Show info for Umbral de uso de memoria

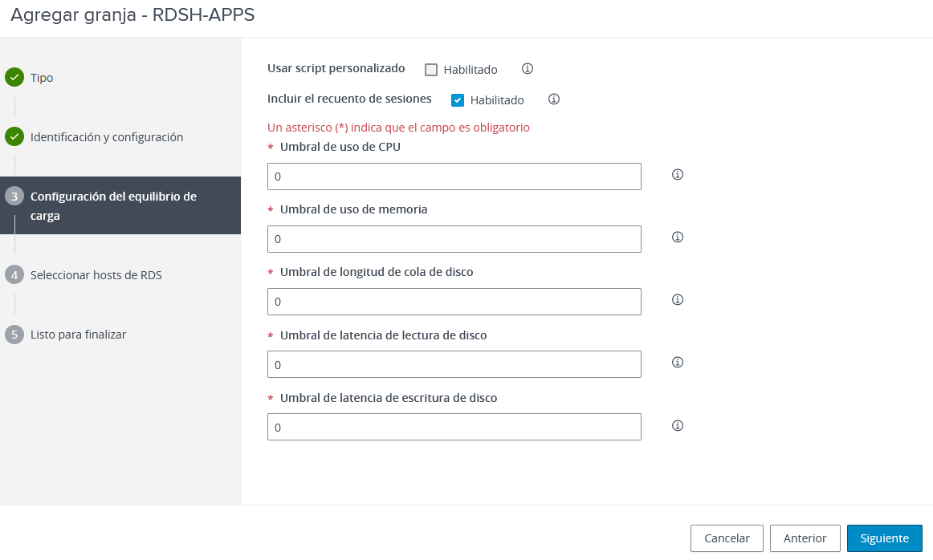point(677,237)
